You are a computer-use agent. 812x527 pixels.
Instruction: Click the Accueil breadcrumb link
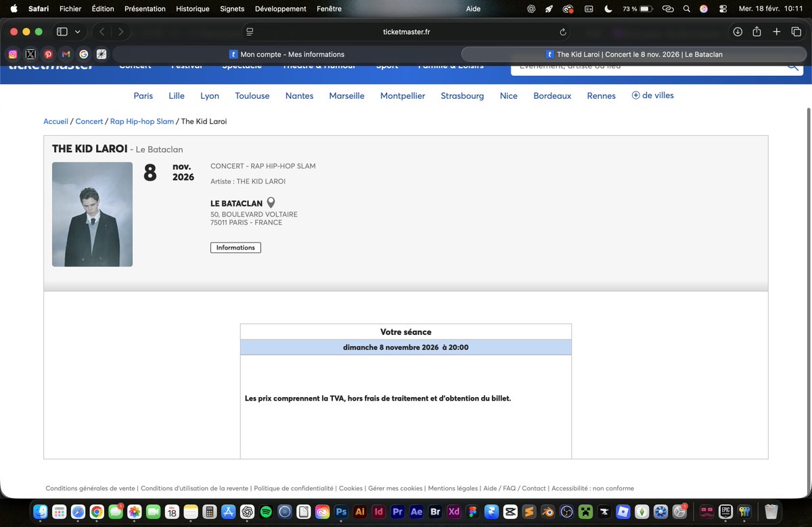[x=55, y=122]
